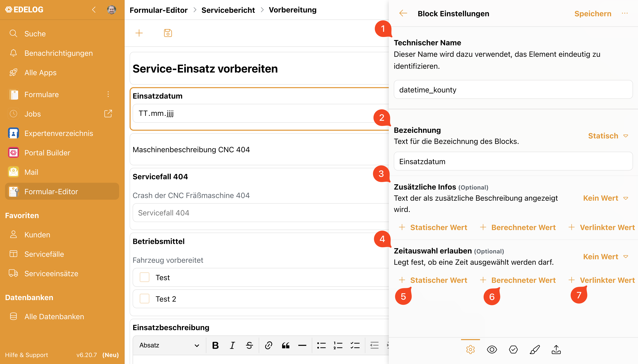Insert a link in the editor
638x364 pixels.
pos(268,345)
